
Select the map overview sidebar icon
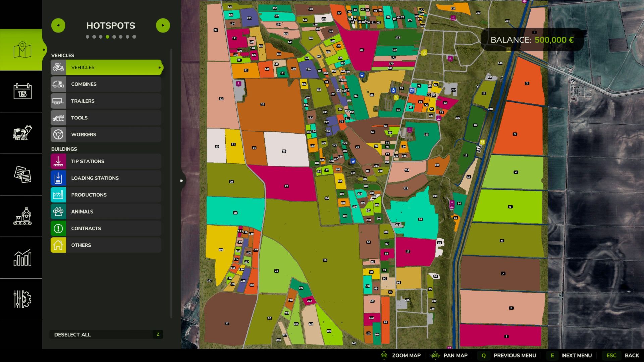click(x=22, y=50)
